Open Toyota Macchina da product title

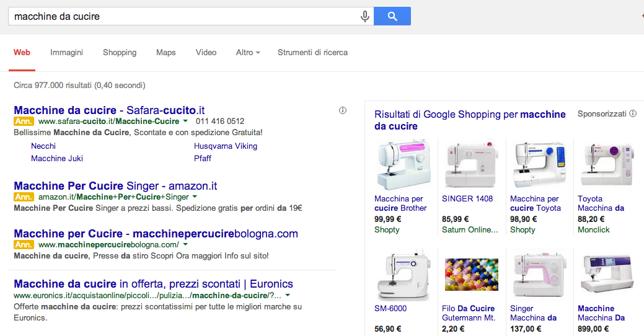point(601,203)
